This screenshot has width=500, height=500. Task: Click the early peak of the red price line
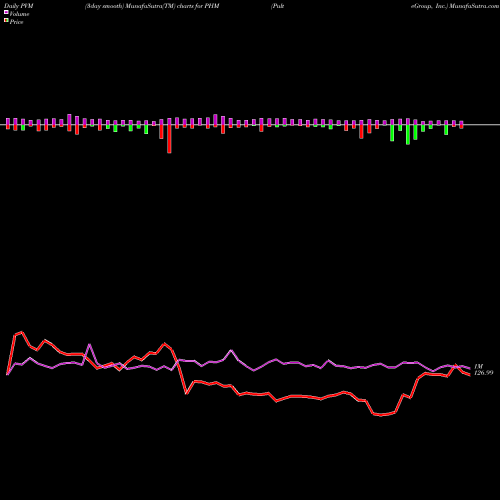coord(22,332)
